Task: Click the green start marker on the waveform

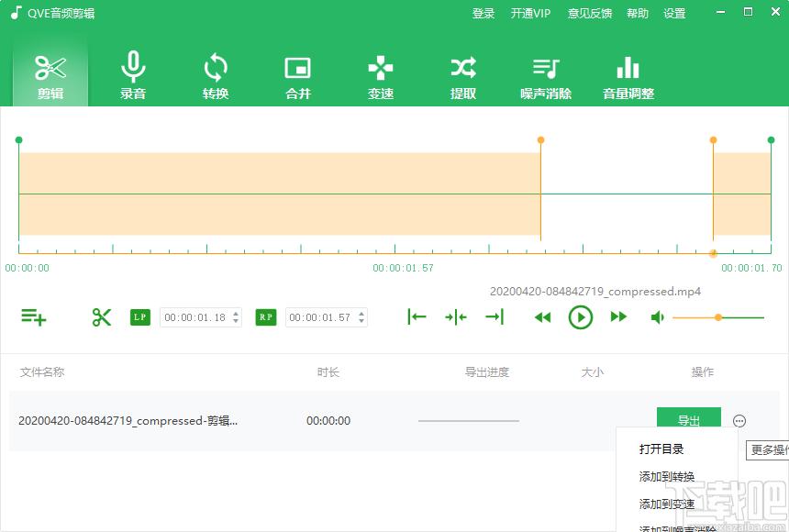Action: pos(18,140)
